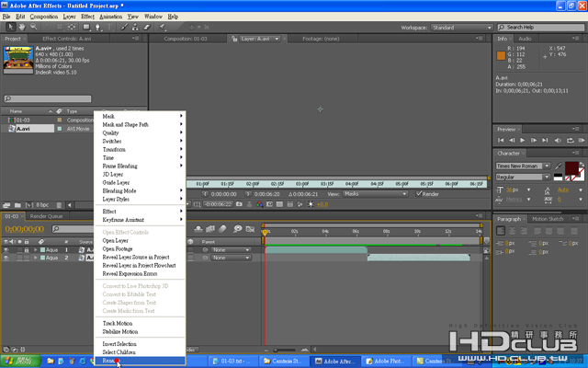Click the Aqua label color of layer 1
Viewport: 588px width, 368px height.
click(43, 249)
